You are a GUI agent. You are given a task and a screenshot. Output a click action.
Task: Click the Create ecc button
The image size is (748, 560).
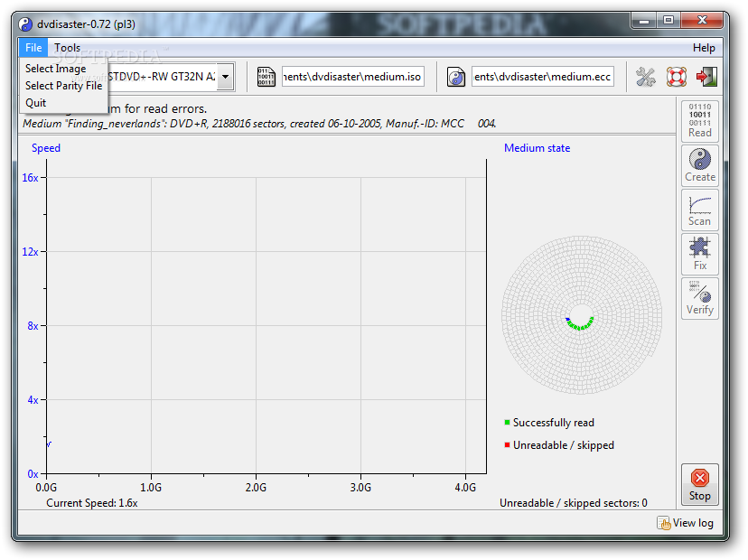pyautogui.click(x=700, y=165)
